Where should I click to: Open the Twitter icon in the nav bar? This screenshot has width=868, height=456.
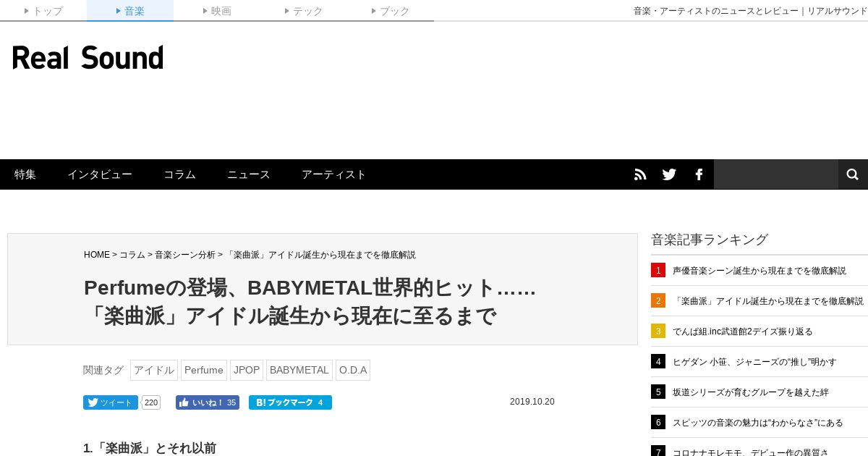[x=669, y=174]
